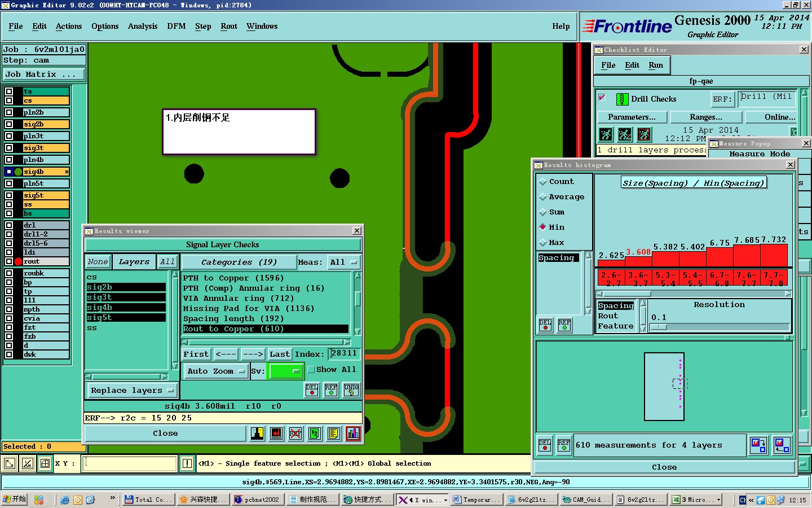Click the crossed-out REF icon
This screenshot has width=812, height=508.
(x=295, y=433)
